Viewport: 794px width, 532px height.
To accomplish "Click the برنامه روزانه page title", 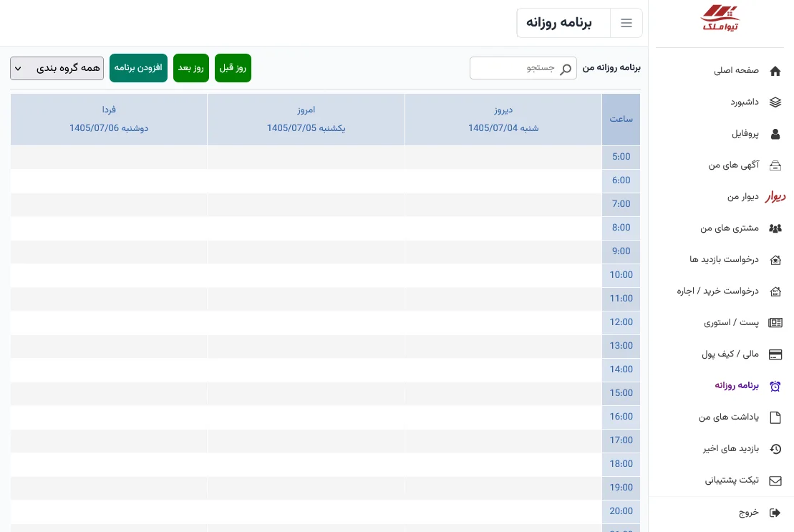I will [x=559, y=23].
